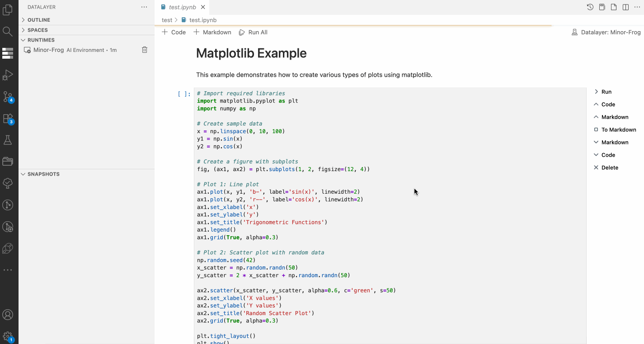Open the Explorer view in activity bar

click(8, 10)
